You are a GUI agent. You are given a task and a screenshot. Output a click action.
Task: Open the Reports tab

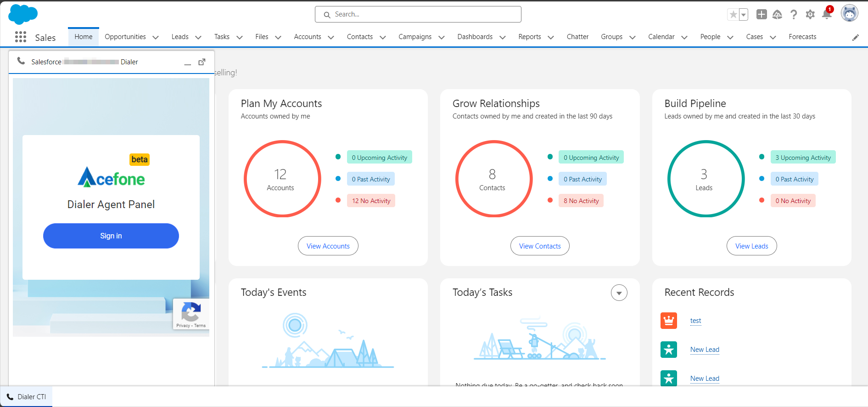pos(530,37)
